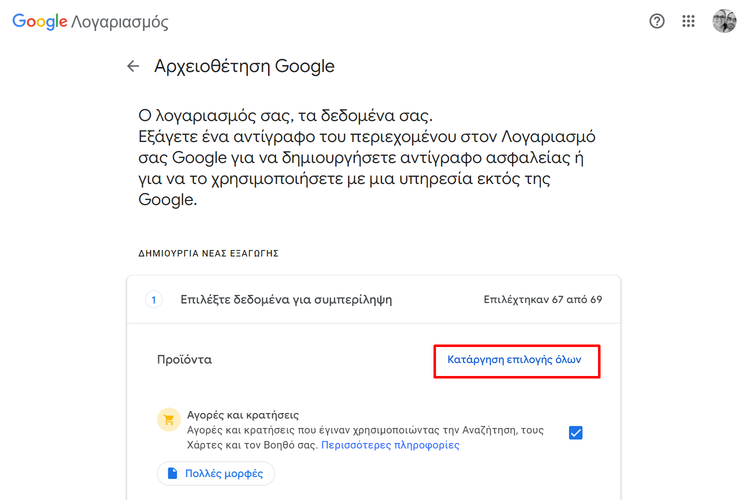The image size is (750, 500).
Task: Uncheck the Αγορές και κρατήσεις checkbox
Action: coord(575,433)
